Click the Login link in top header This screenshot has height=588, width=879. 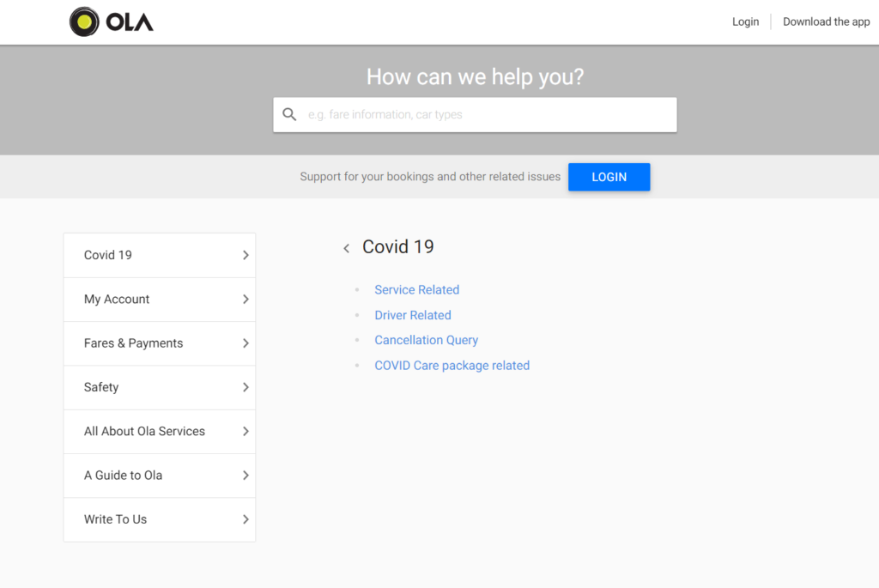745,21
